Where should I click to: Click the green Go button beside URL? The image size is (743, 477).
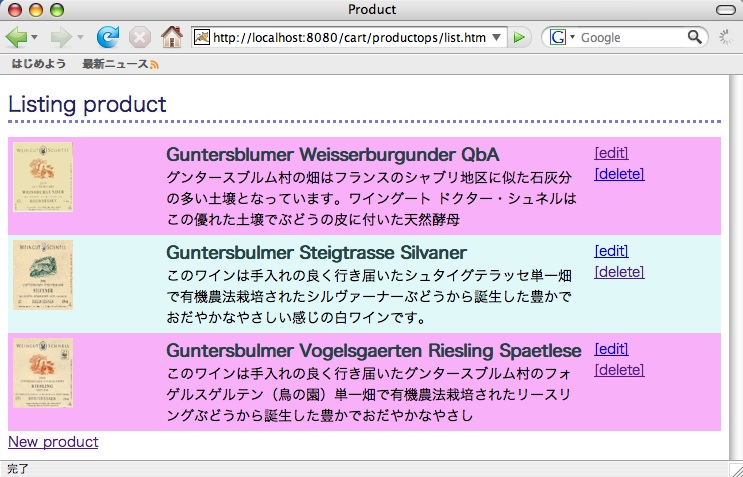coord(519,38)
